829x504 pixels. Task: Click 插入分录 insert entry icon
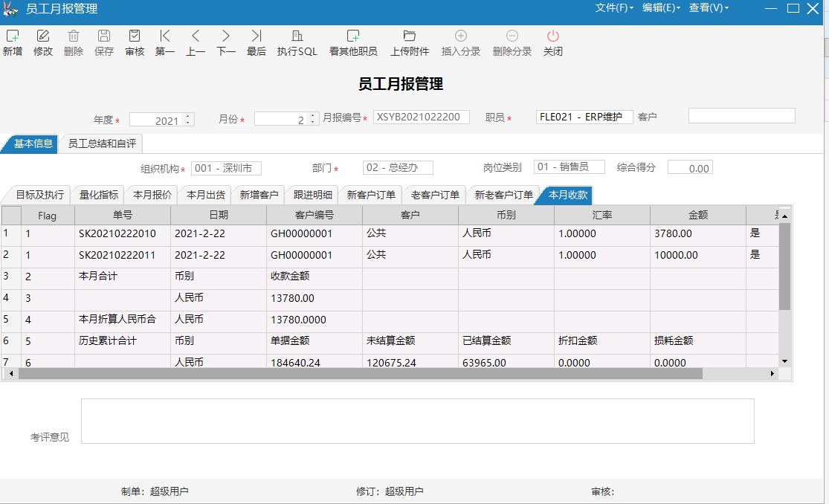click(461, 36)
